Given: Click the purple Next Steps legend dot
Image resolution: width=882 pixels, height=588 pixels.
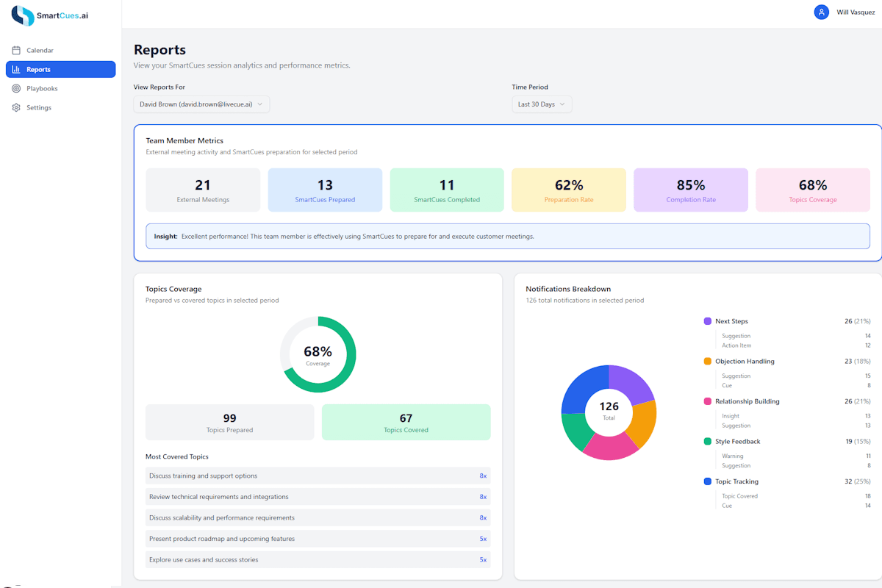Looking at the screenshot, I should pos(709,321).
